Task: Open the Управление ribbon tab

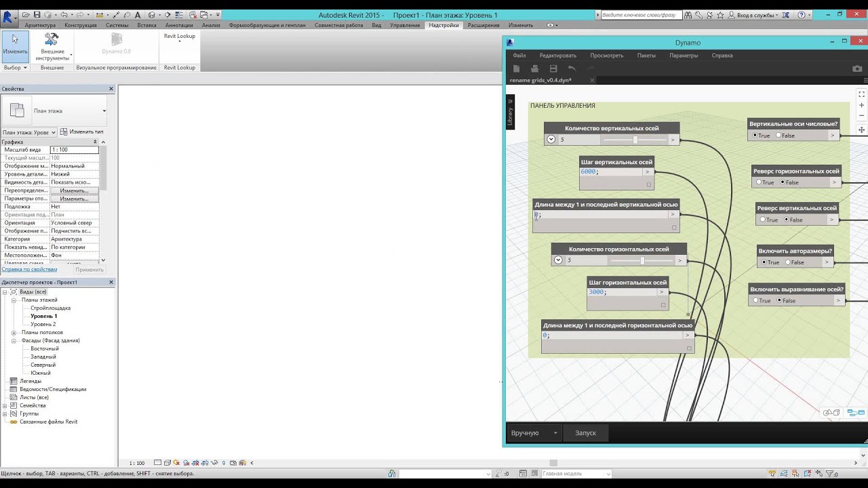Action: [405, 25]
